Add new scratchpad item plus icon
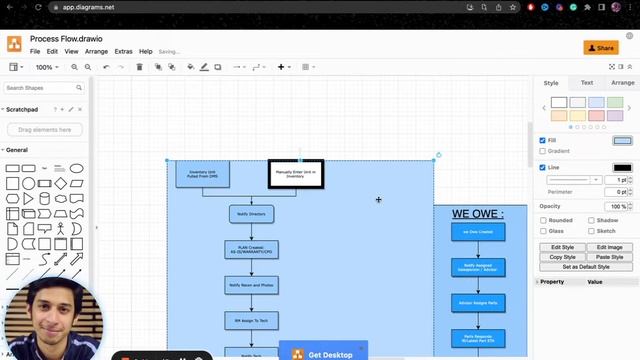 click(62, 109)
